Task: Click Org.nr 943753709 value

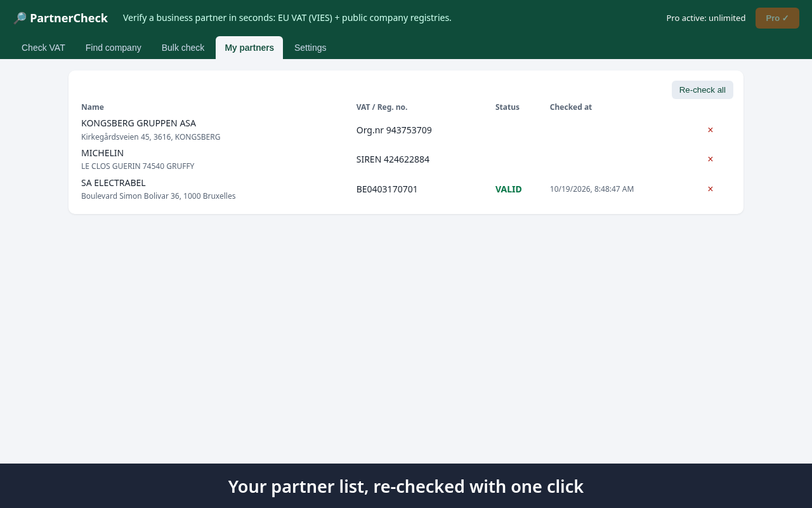Action: [394, 130]
